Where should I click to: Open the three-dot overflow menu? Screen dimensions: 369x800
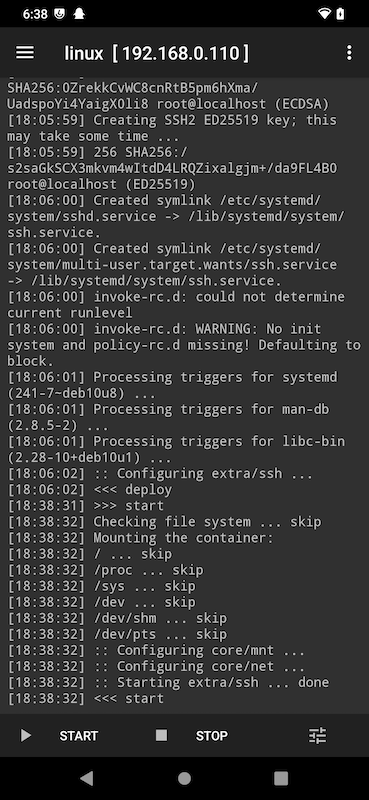coord(349,53)
